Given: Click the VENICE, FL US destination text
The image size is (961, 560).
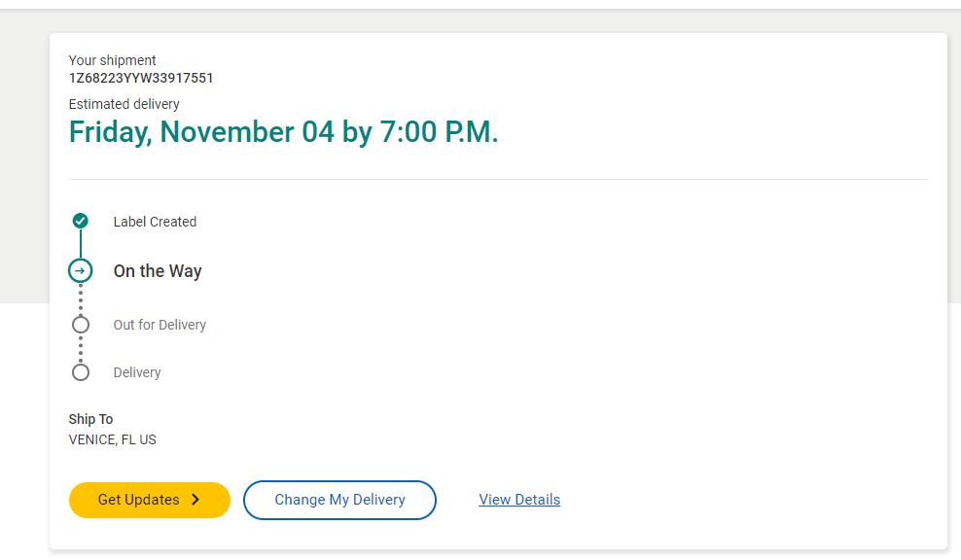Looking at the screenshot, I should pos(112,439).
